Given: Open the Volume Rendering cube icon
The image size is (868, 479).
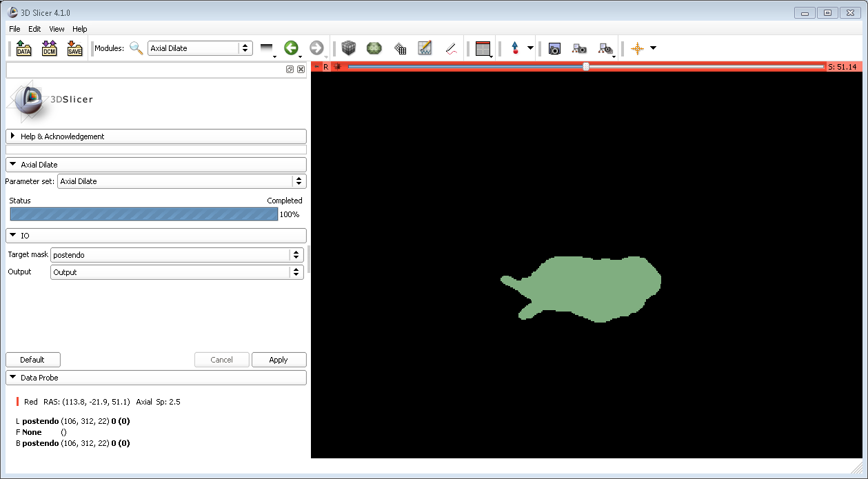Looking at the screenshot, I should click(x=350, y=48).
